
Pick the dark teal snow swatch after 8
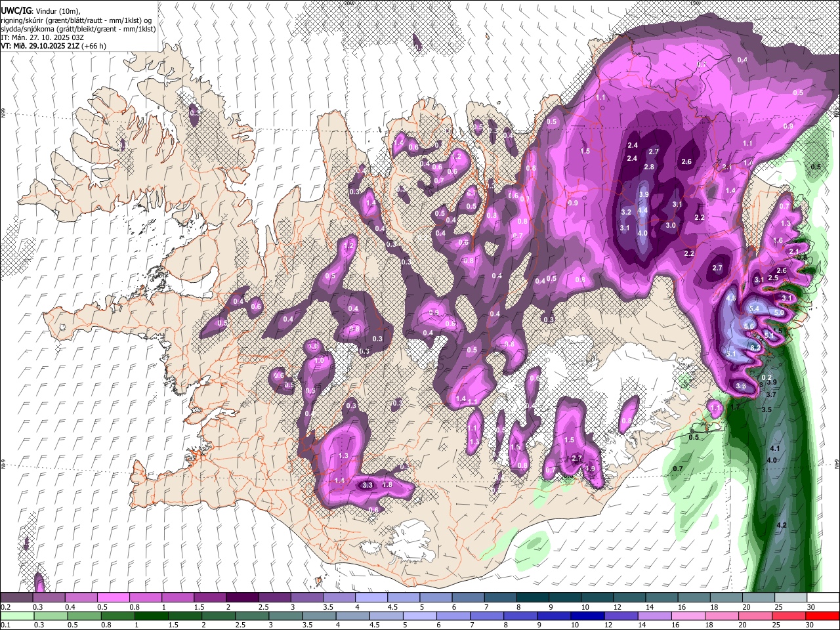[x=533, y=598]
